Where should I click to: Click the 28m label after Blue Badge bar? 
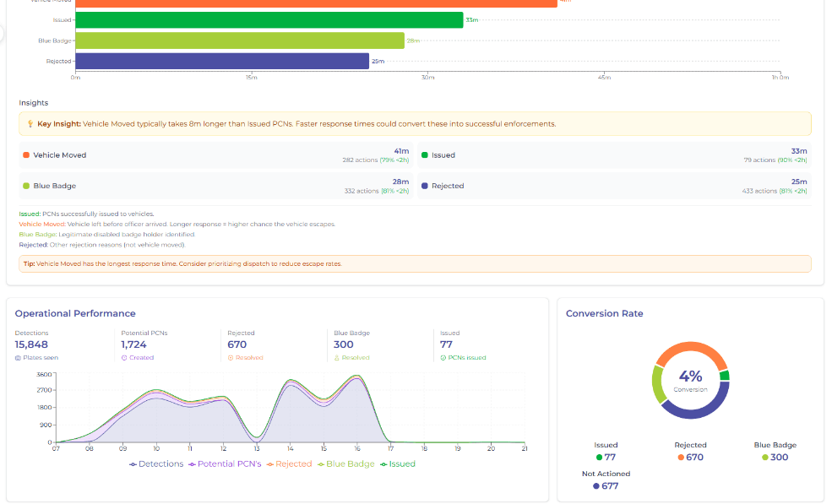[413, 41]
